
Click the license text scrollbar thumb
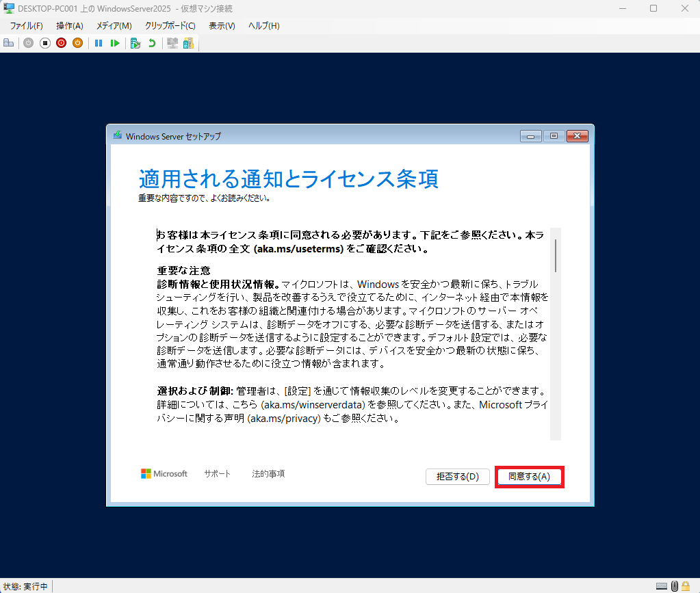point(556,256)
